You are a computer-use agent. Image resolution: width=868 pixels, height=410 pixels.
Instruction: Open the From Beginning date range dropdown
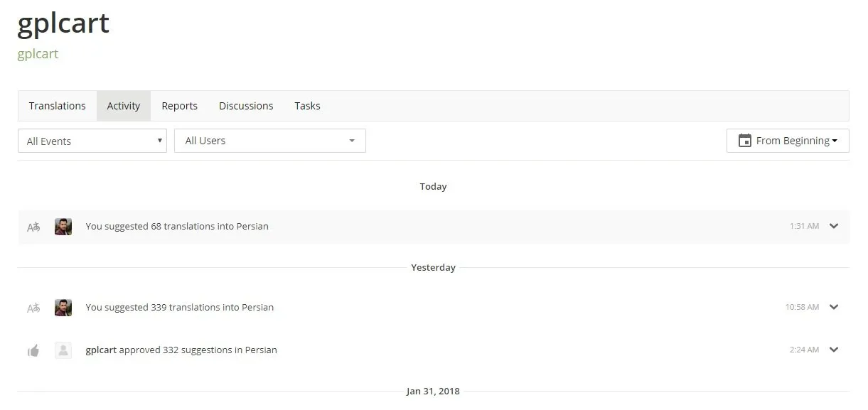tap(788, 141)
